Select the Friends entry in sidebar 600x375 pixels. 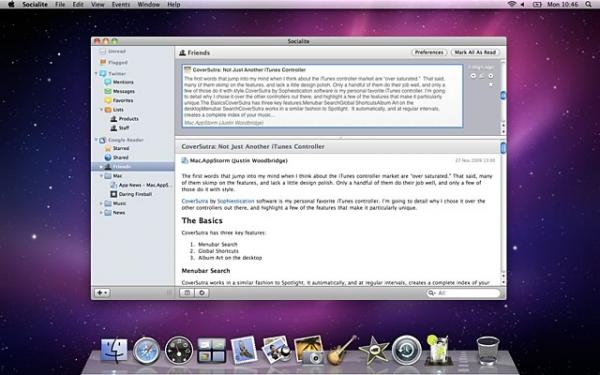(133, 166)
